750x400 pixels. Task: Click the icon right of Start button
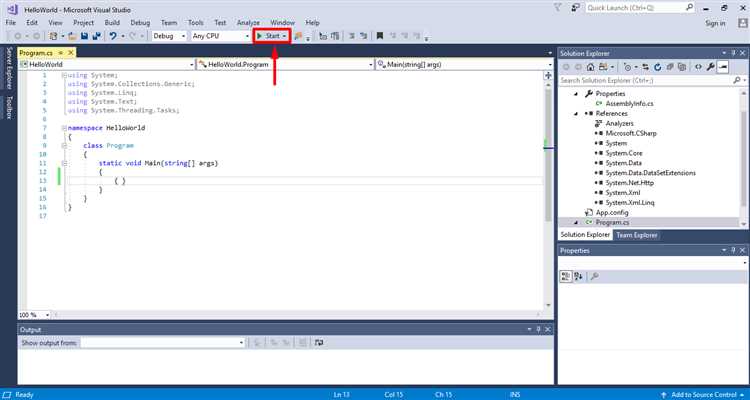298,36
